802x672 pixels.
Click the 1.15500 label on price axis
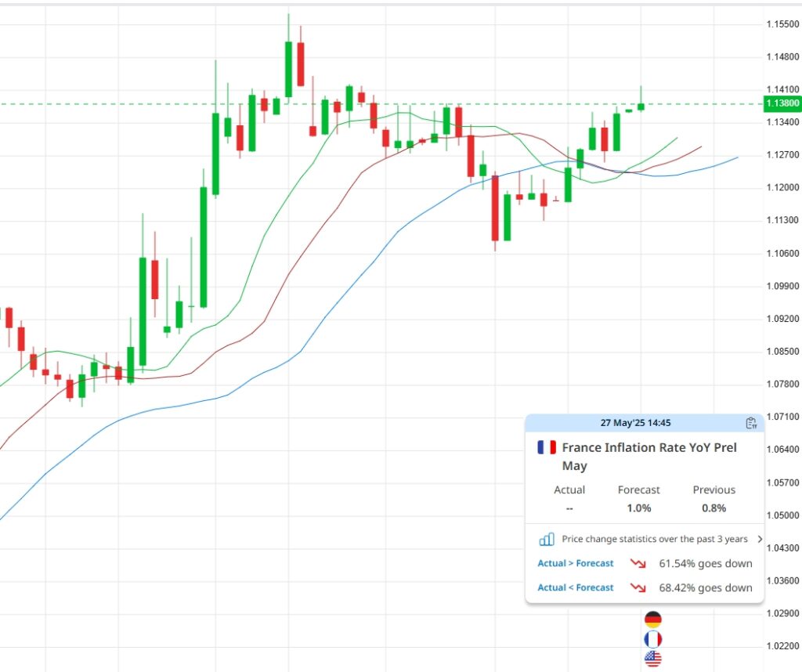click(782, 25)
